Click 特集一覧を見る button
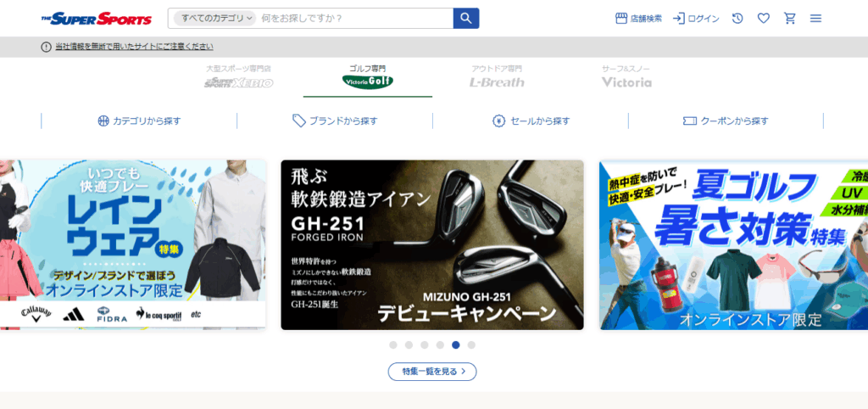 coord(432,372)
